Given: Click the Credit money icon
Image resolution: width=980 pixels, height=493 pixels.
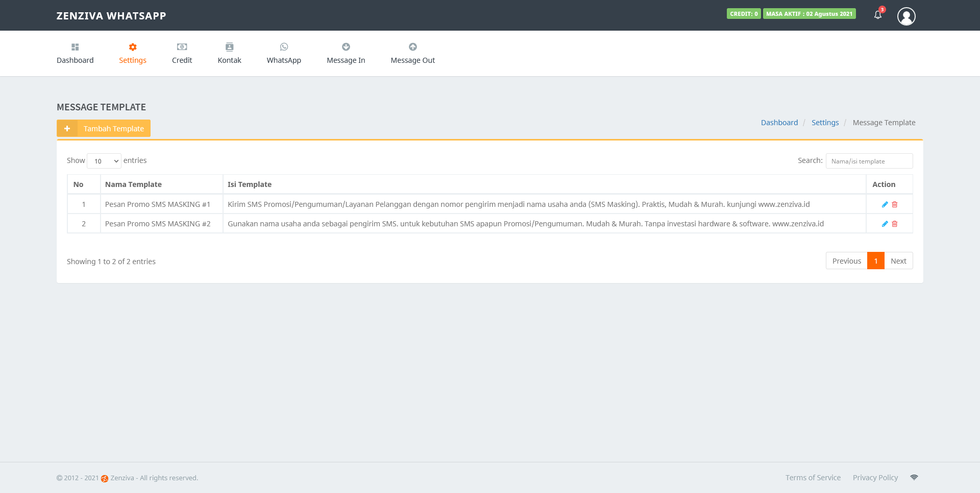Looking at the screenshot, I should [182, 47].
